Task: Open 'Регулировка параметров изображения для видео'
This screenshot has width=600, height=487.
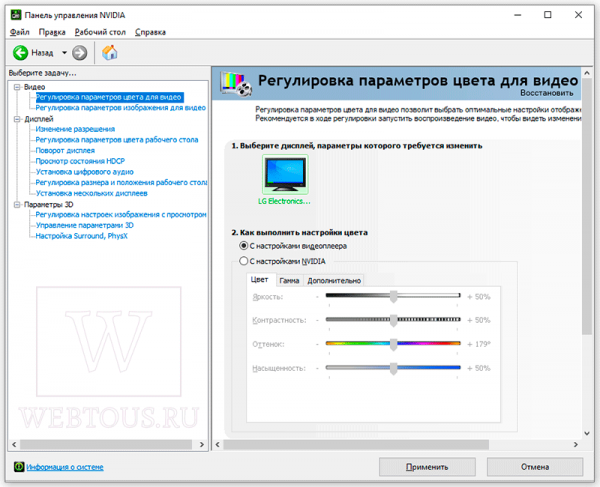Action: (121, 108)
